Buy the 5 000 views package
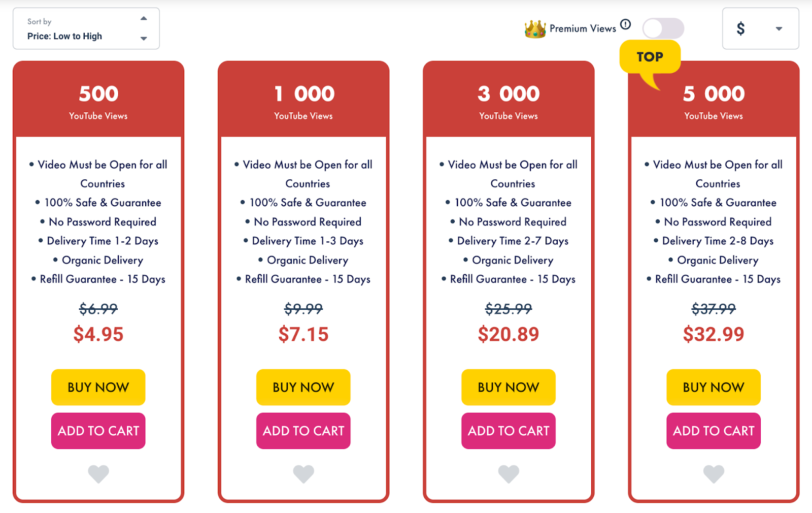 pos(714,387)
